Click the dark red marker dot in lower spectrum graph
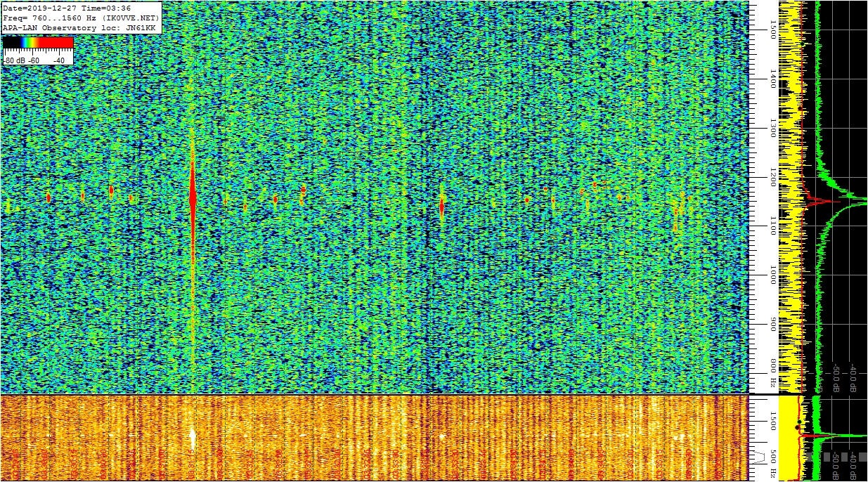Viewport: 868px width, 482px height. (797, 427)
